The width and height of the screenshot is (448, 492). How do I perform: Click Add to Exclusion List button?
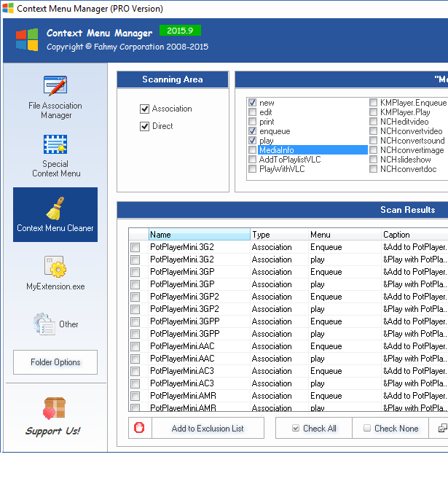tap(208, 428)
